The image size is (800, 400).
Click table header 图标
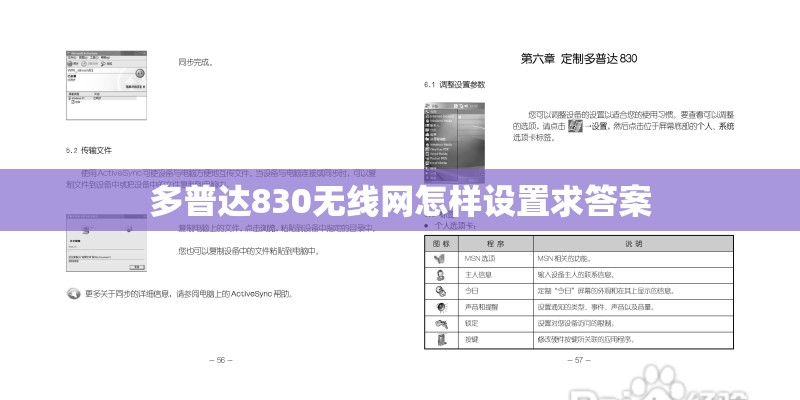click(x=441, y=243)
